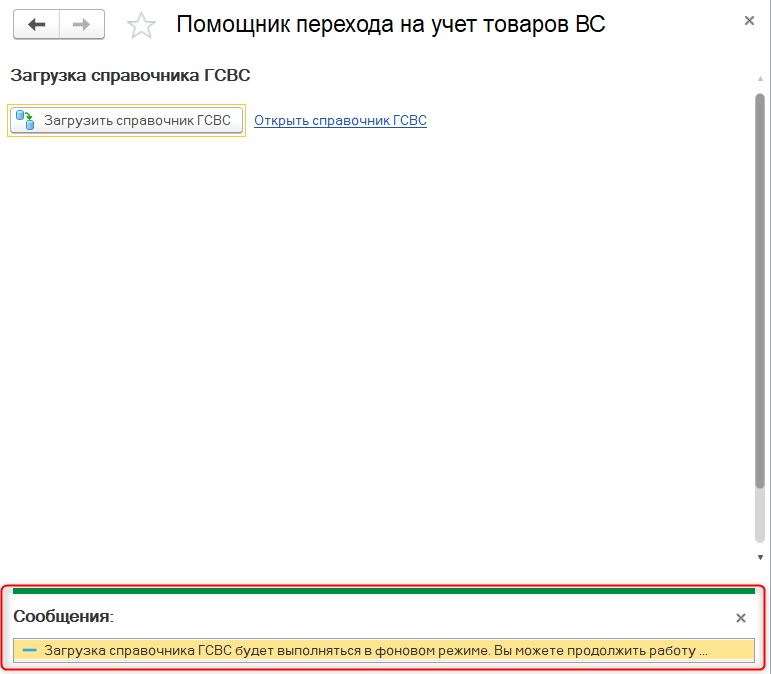771x674 pixels.
Task: Close the Помощник перехода window
Action: 749,21
